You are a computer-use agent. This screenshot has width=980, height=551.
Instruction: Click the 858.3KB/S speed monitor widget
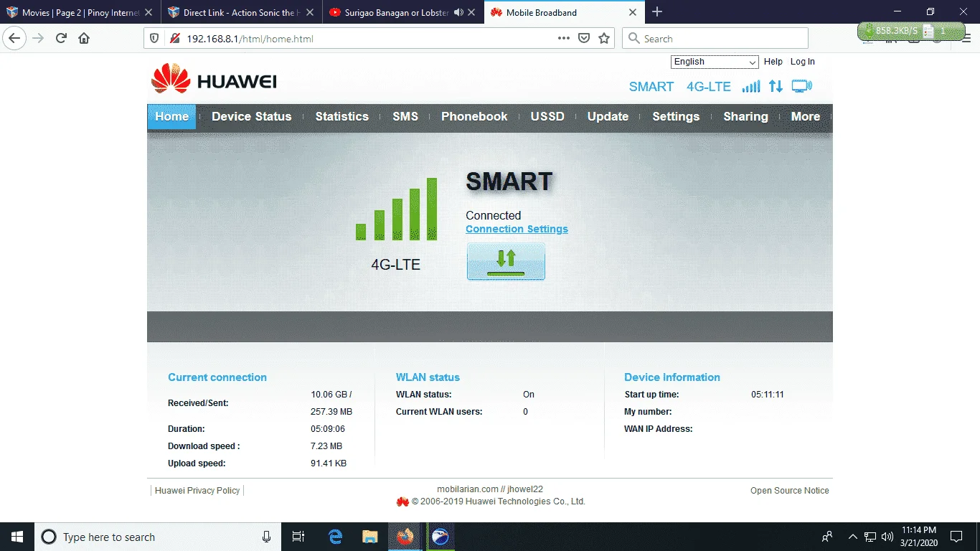click(911, 31)
